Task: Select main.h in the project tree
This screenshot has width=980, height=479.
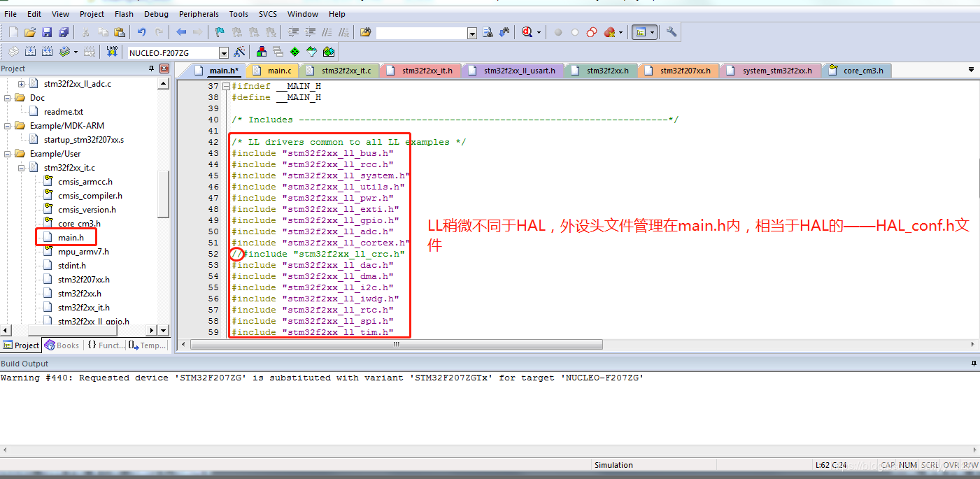Action: point(71,238)
